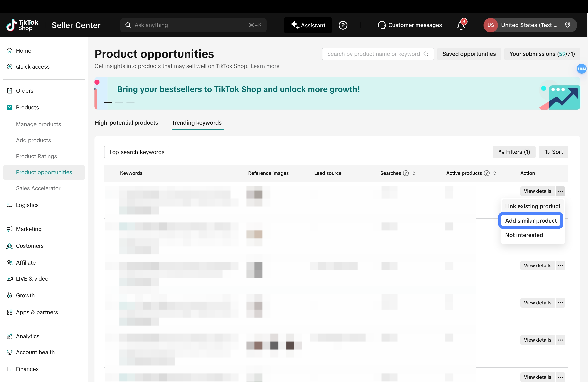Click the Affiliate icon in sidebar

pos(10,262)
